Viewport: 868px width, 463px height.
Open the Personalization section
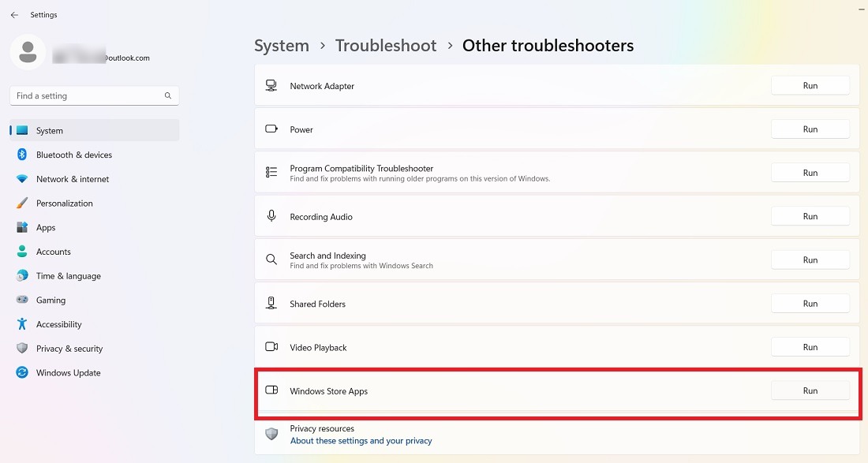pyautogui.click(x=64, y=203)
